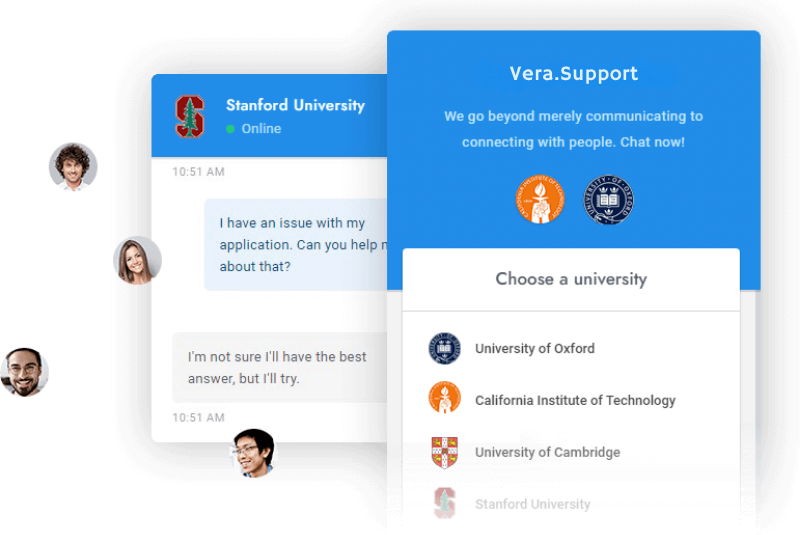Viewport: 800px width, 535px height.
Task: Click the Choose a university header
Action: [571, 279]
